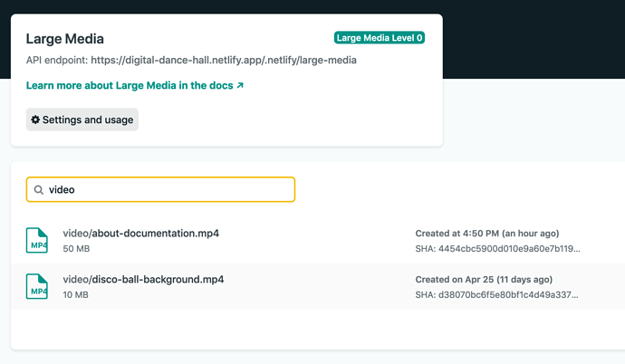Click the external arrow icon after docs link

pos(240,86)
